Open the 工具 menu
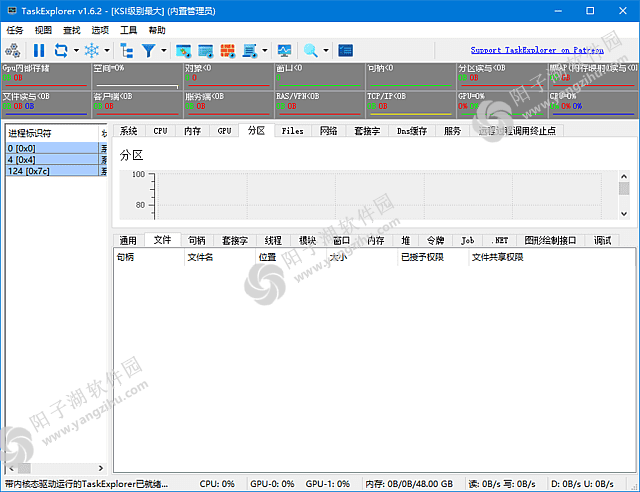Image resolution: width=640 pixels, height=492 pixels. [x=129, y=30]
